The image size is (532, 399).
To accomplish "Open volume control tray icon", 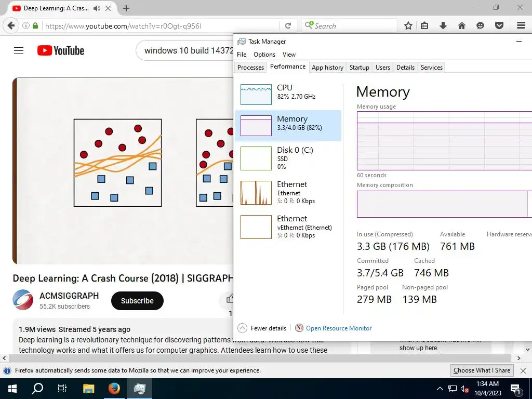I will 464,389.
